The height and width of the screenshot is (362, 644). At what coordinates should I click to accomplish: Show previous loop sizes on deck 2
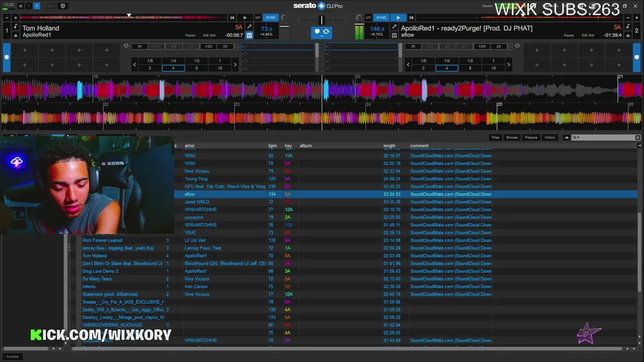408,64
